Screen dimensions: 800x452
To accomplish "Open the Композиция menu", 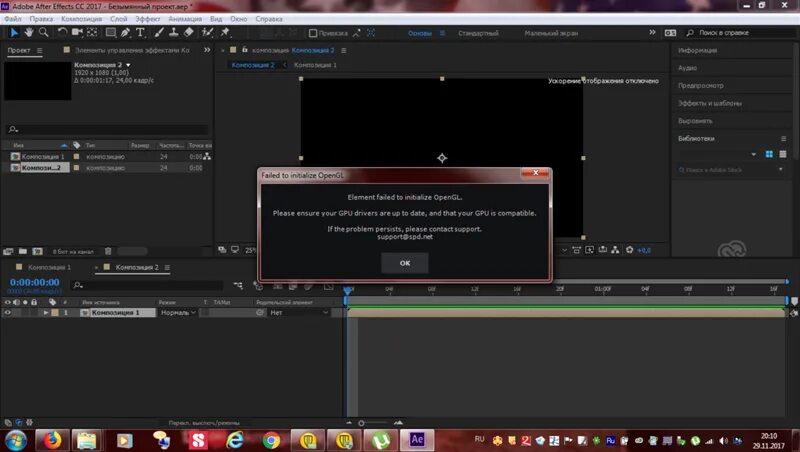I will (x=82, y=19).
